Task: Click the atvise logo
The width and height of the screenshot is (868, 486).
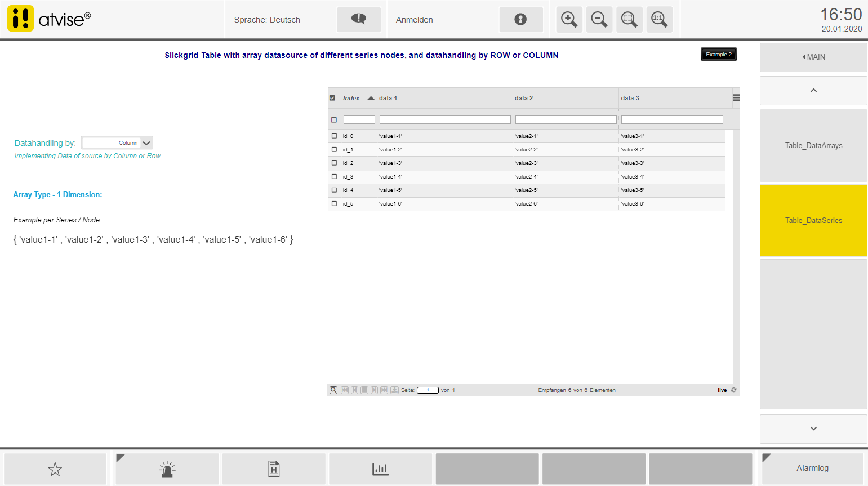Action: [49, 19]
